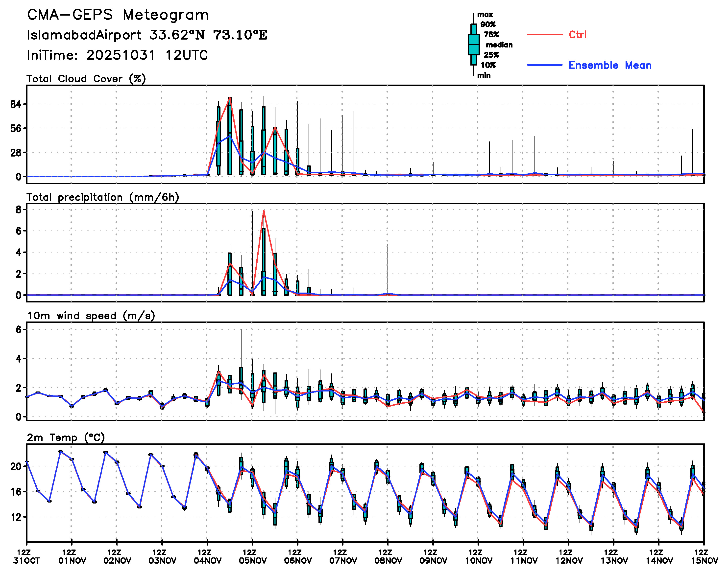Click the blue Ensemble Mean legend line
The image size is (728, 574).
[544, 65]
